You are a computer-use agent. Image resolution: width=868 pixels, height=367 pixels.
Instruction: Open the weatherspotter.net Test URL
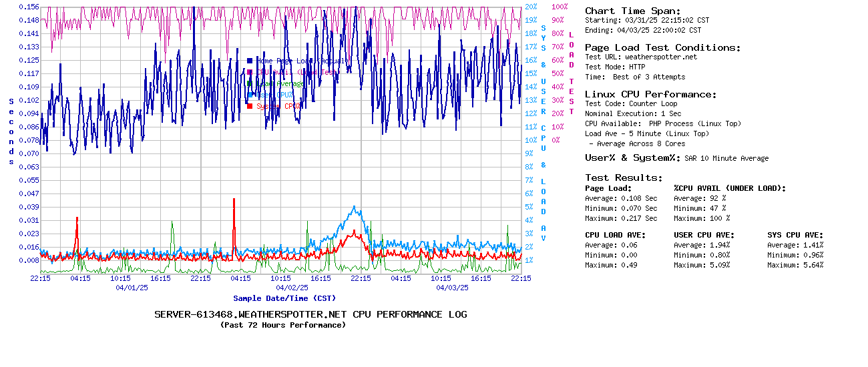(x=660, y=57)
